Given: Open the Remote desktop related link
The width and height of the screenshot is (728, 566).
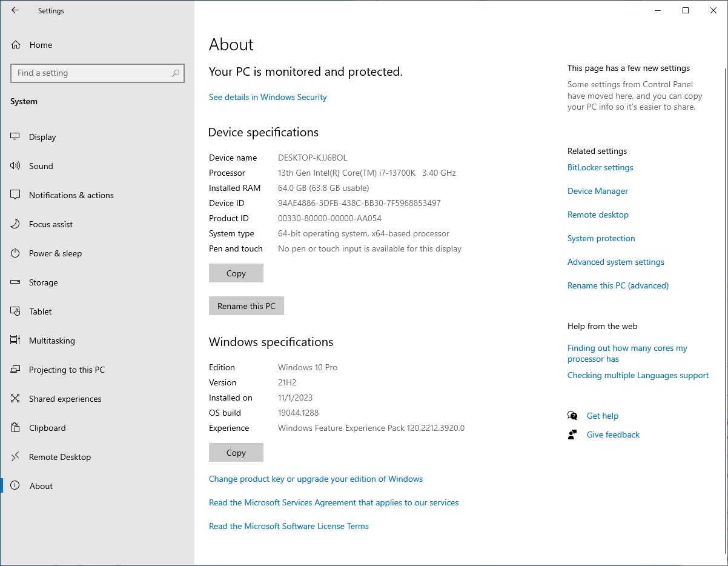Looking at the screenshot, I should click(x=598, y=215).
